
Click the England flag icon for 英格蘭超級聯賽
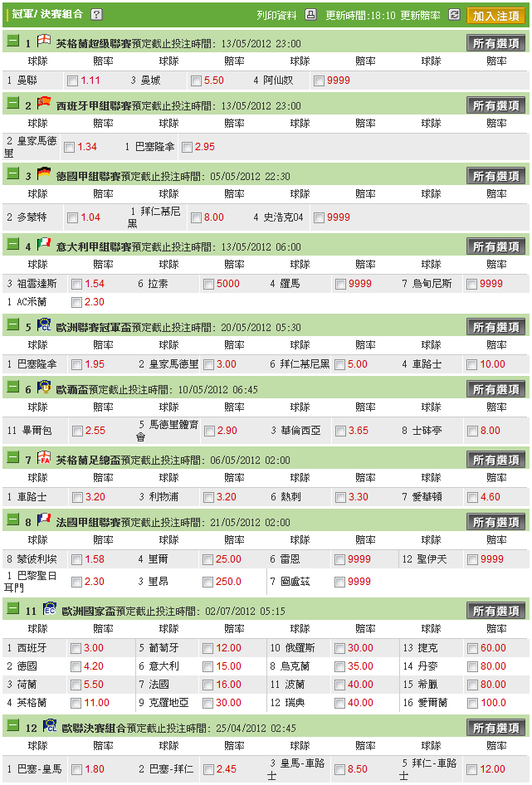pos(44,40)
